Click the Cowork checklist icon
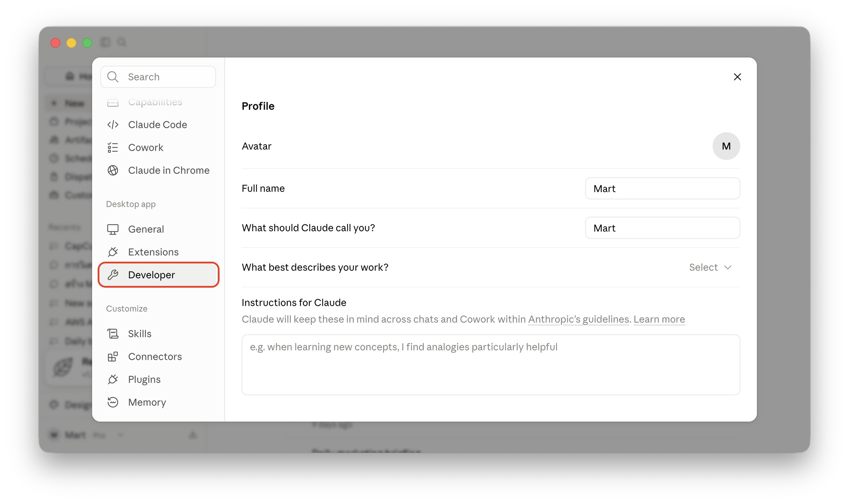 tap(113, 147)
